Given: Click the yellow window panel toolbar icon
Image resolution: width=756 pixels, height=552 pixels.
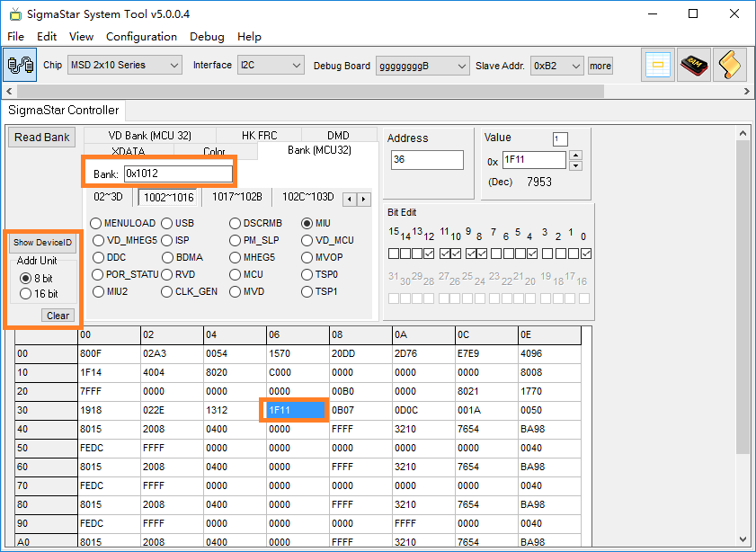Looking at the screenshot, I should pyautogui.click(x=659, y=66).
